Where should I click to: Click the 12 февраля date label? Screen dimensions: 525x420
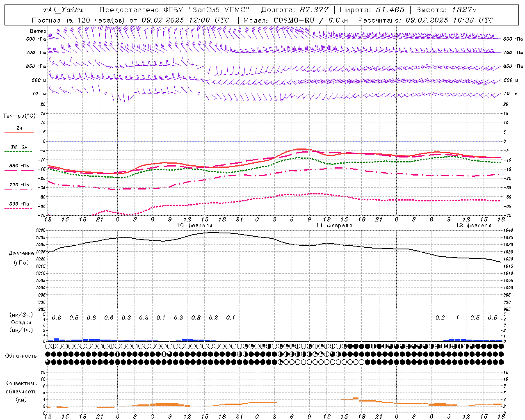(473, 226)
